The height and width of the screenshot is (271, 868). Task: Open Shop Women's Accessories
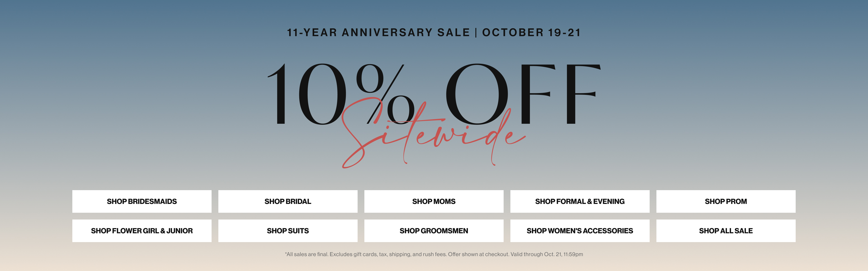580,231
